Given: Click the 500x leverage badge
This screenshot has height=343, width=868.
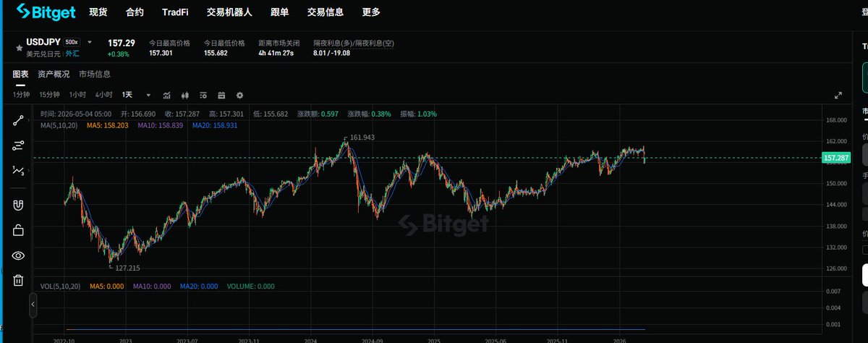Looking at the screenshot, I should coord(72,42).
